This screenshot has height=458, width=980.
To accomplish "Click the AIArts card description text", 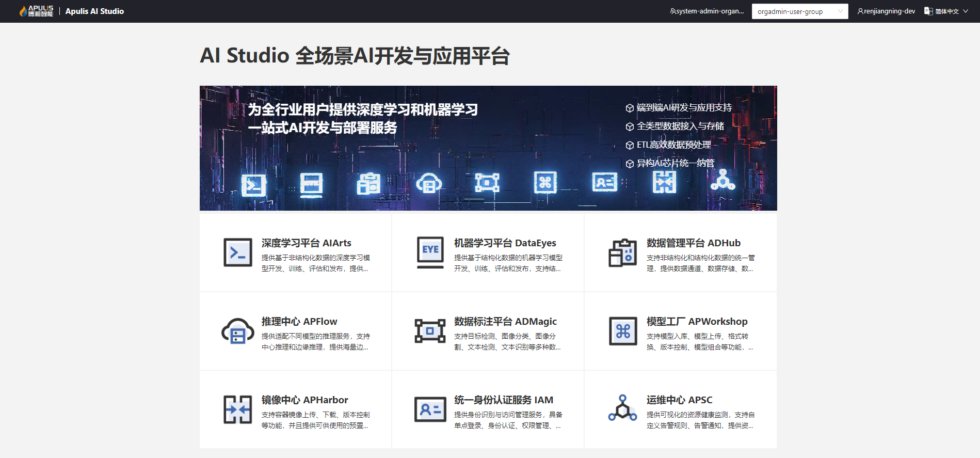I will 315,263.
